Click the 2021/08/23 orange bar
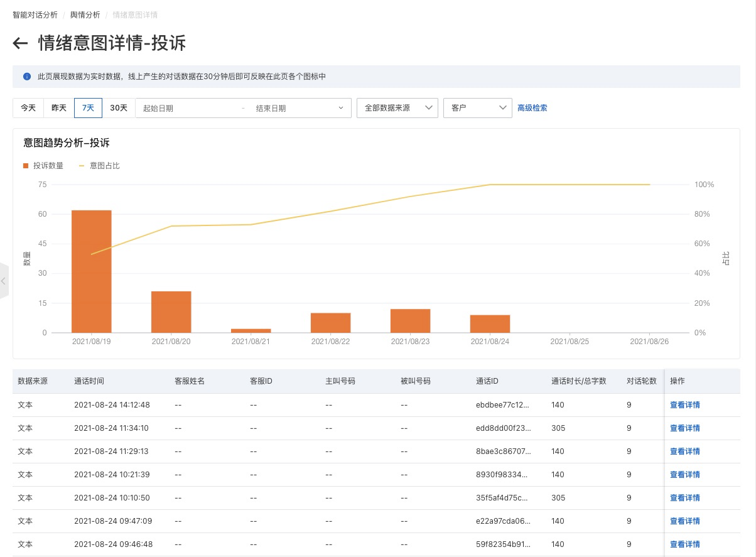 pyautogui.click(x=411, y=321)
